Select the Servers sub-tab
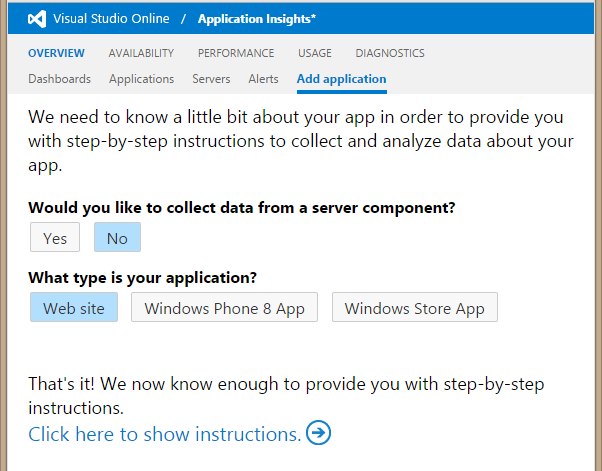The width and height of the screenshot is (602, 471). [x=211, y=79]
